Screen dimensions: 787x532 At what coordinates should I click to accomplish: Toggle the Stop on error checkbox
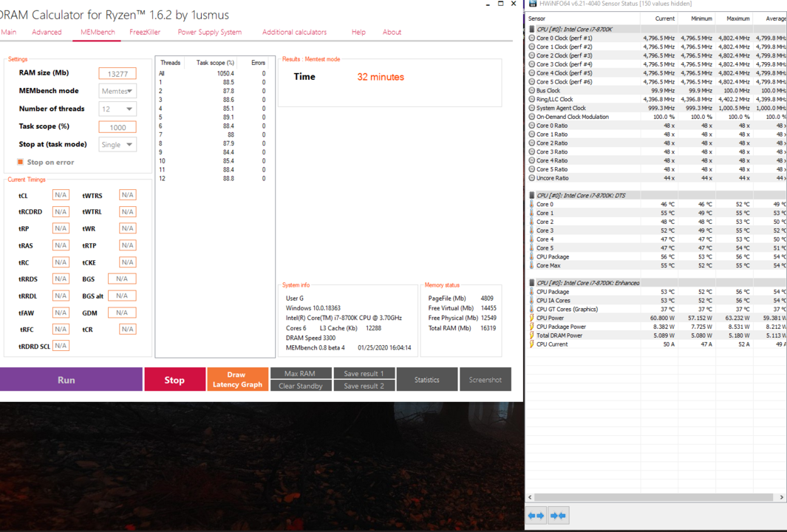coord(21,162)
